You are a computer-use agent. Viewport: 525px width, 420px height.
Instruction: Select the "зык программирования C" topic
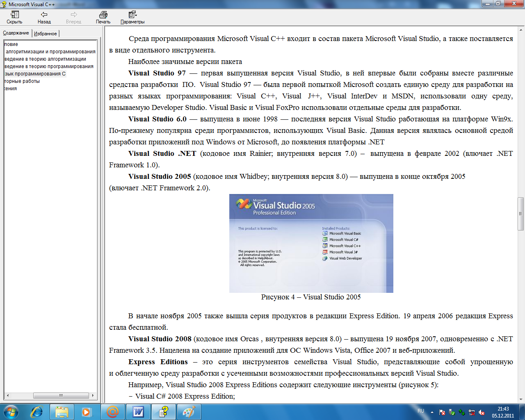click(35, 74)
